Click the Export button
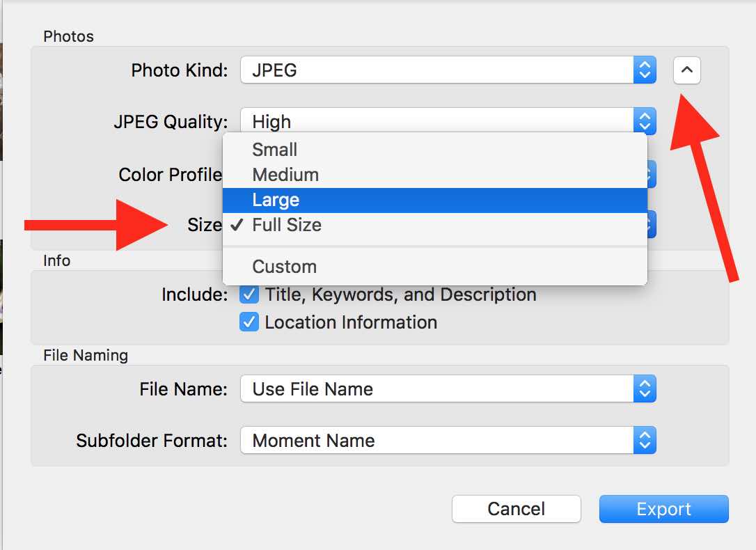Viewport: 756px width, 550px height. pyautogui.click(x=663, y=509)
